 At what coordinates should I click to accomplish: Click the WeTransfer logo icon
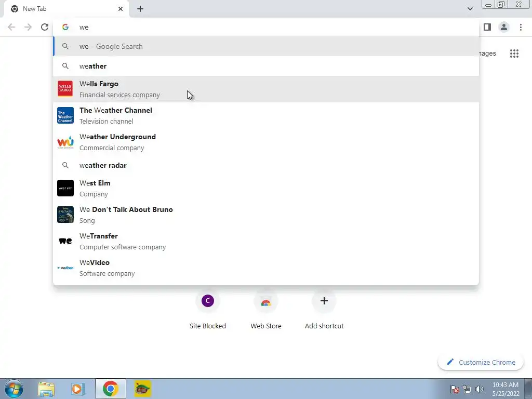[x=65, y=241]
